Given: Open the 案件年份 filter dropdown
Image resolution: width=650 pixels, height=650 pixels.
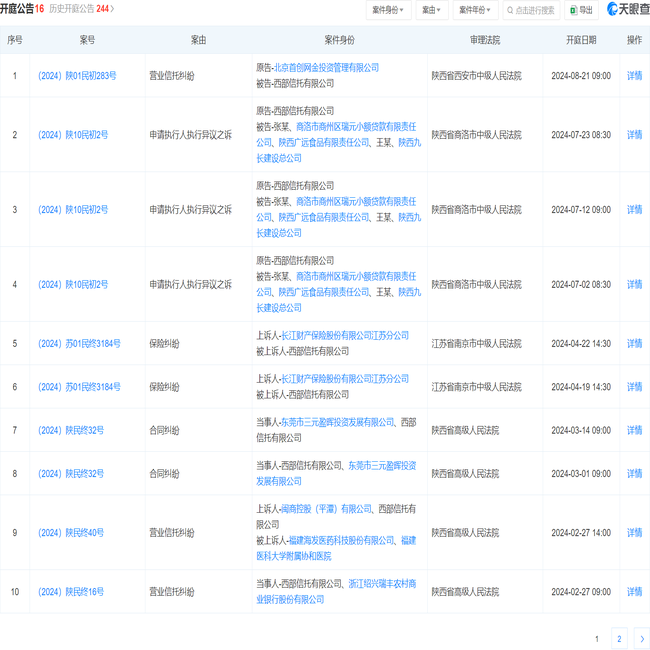Looking at the screenshot, I should click(x=475, y=10).
